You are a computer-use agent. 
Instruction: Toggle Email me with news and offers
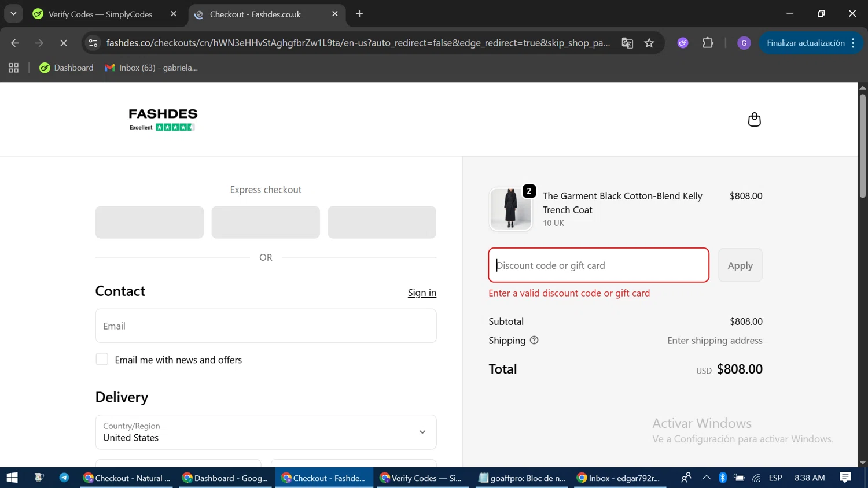coord(102,359)
